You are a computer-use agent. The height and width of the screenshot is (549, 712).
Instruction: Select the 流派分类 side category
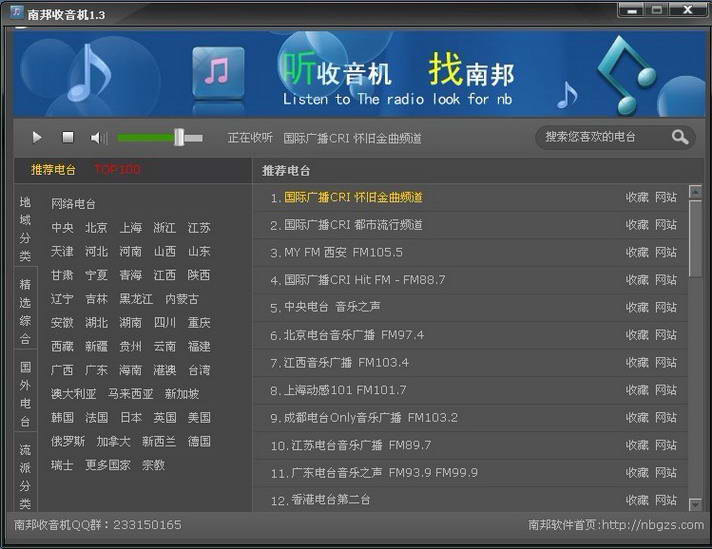tap(25, 477)
